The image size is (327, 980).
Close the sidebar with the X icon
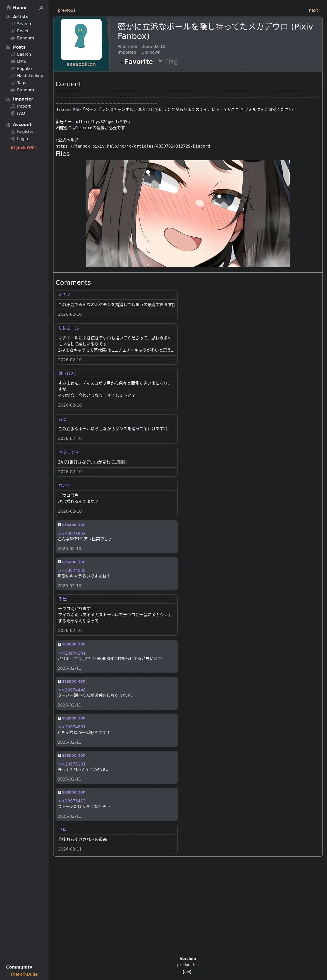tap(41, 8)
